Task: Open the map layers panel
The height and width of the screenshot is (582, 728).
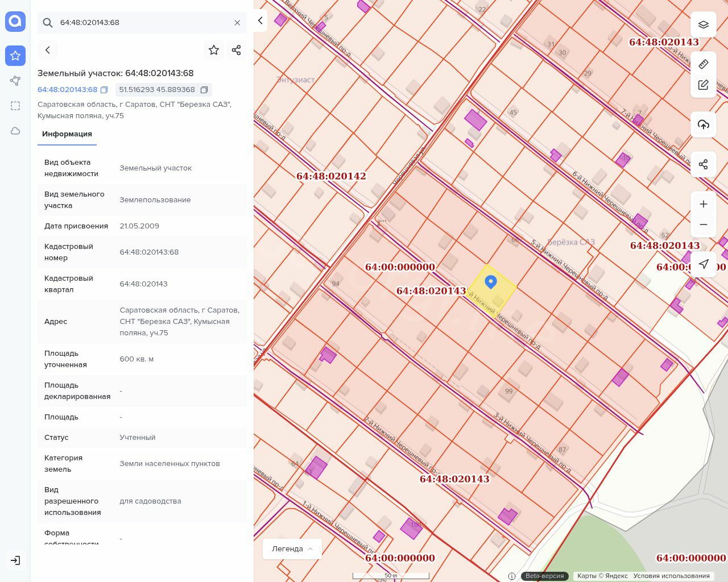Action: click(x=704, y=24)
